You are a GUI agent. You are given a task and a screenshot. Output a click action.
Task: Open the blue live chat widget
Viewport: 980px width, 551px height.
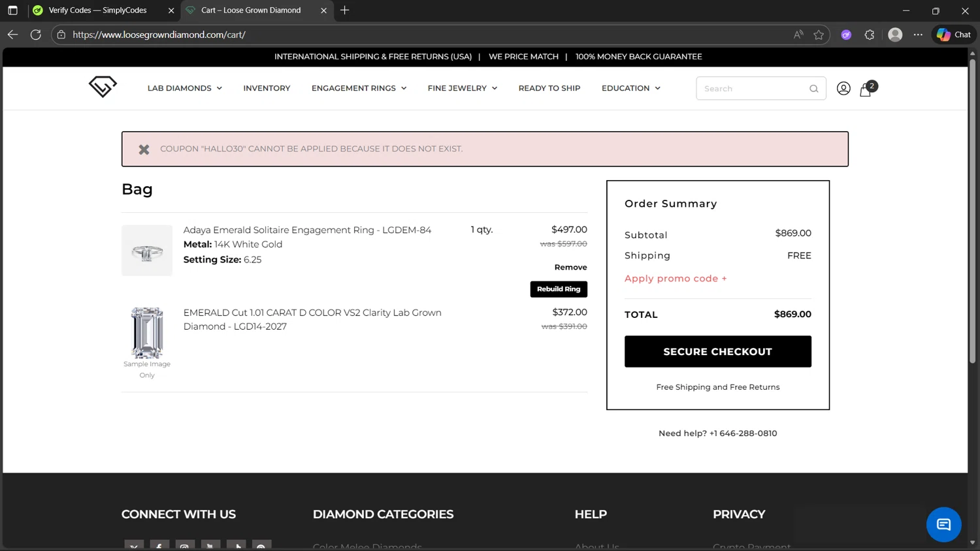click(943, 524)
